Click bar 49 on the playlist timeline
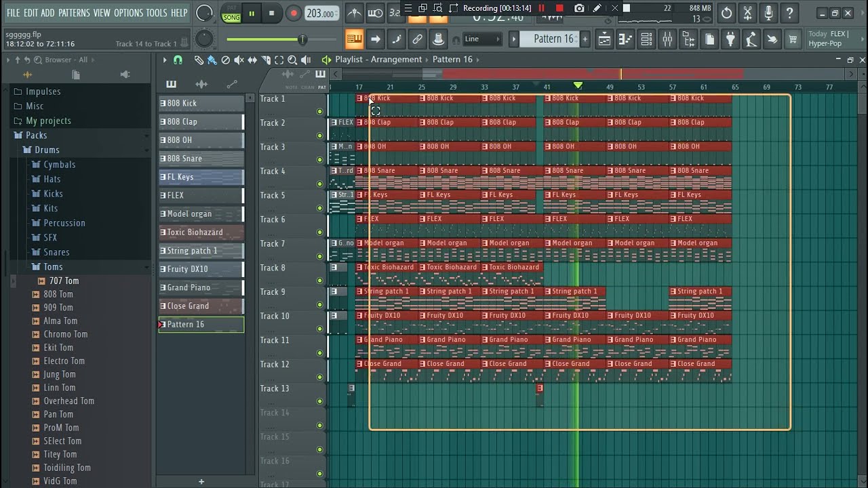The width and height of the screenshot is (868, 488). 610,87
